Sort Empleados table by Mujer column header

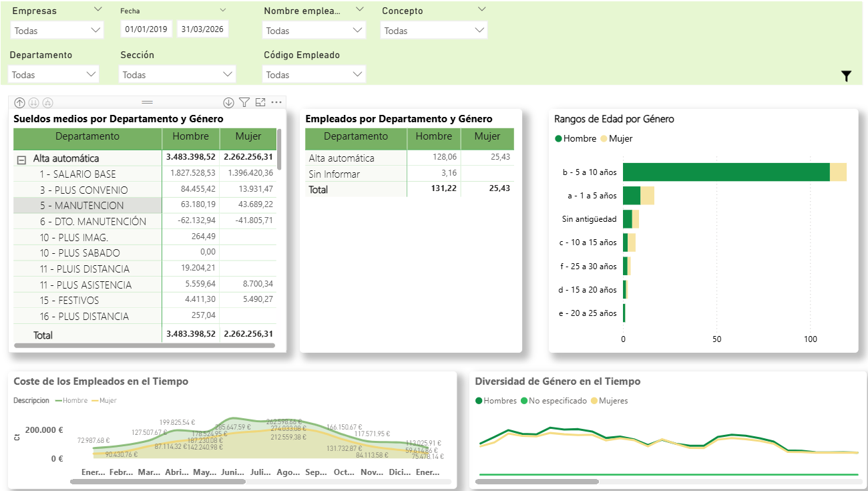click(487, 136)
